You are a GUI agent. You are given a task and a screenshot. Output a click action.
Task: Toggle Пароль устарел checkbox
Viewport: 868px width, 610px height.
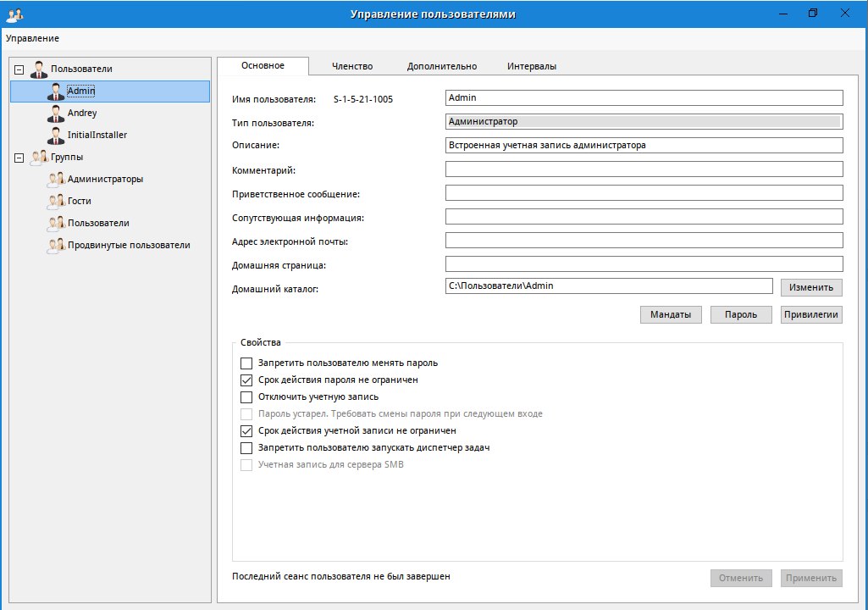(246, 414)
